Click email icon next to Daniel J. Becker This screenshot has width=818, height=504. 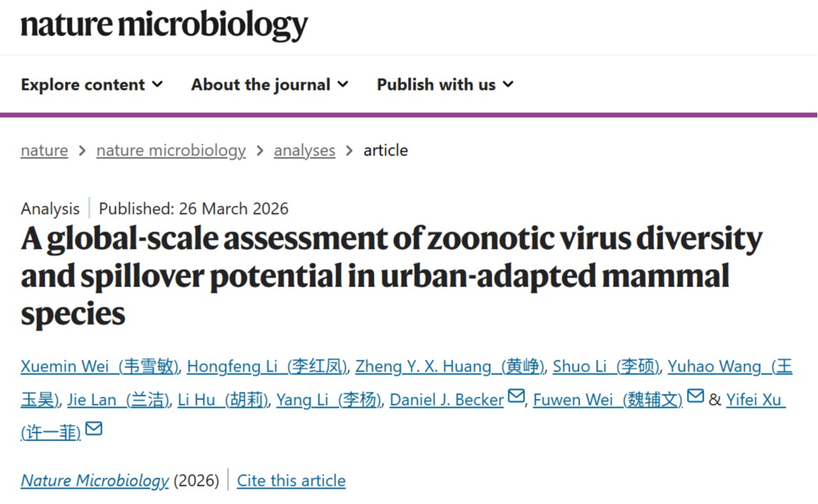tap(516, 397)
